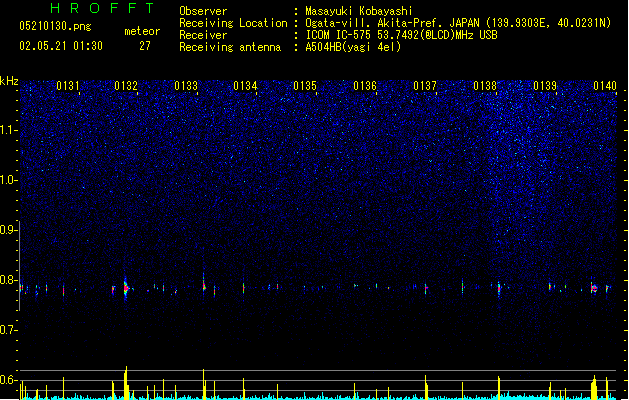
Task: Click the 0138 time marker
Action: pyautogui.click(x=485, y=86)
